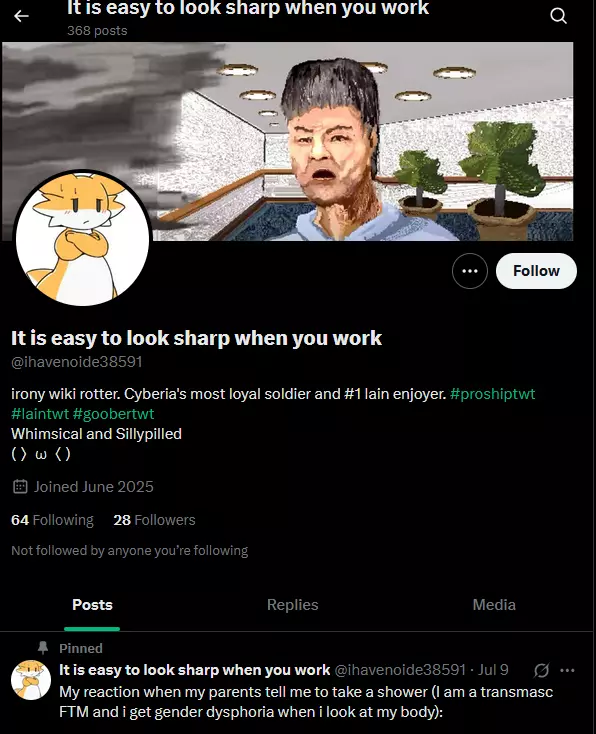
Task: Select the Posts tab
Action: click(x=92, y=605)
